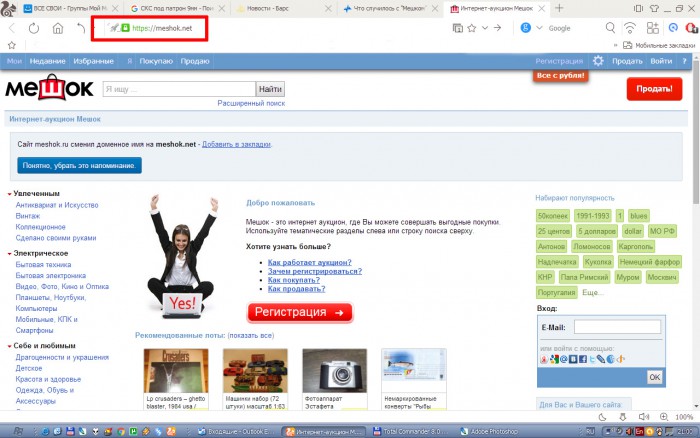Viewport: 700px width, 438px height.
Task: Open settings gear in site header
Action: pyautogui.click(x=598, y=61)
